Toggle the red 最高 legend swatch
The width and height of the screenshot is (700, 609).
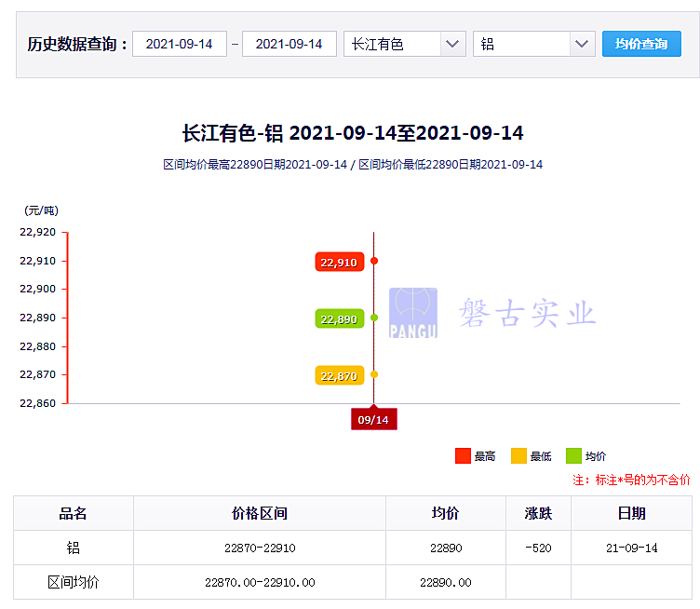463,456
